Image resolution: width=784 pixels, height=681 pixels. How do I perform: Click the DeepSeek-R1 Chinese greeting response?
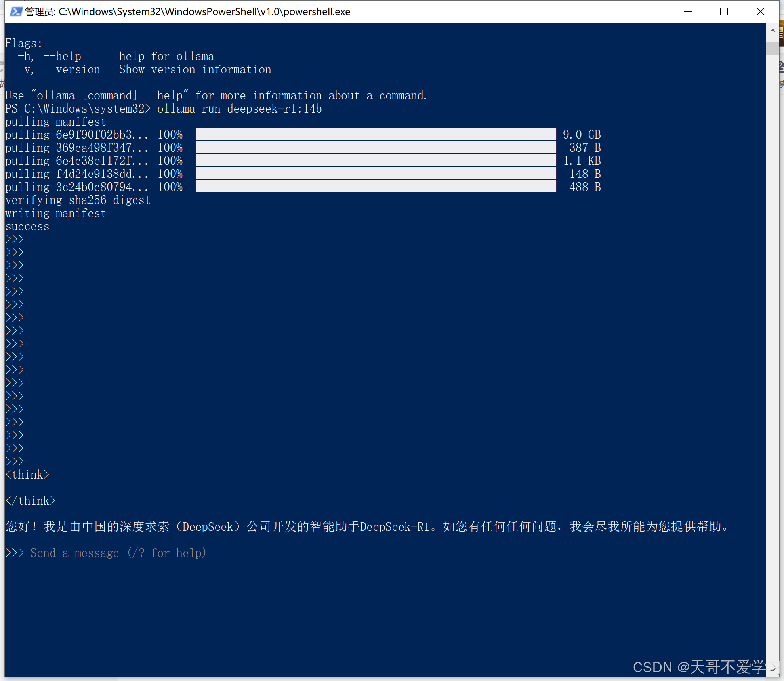pos(366,526)
